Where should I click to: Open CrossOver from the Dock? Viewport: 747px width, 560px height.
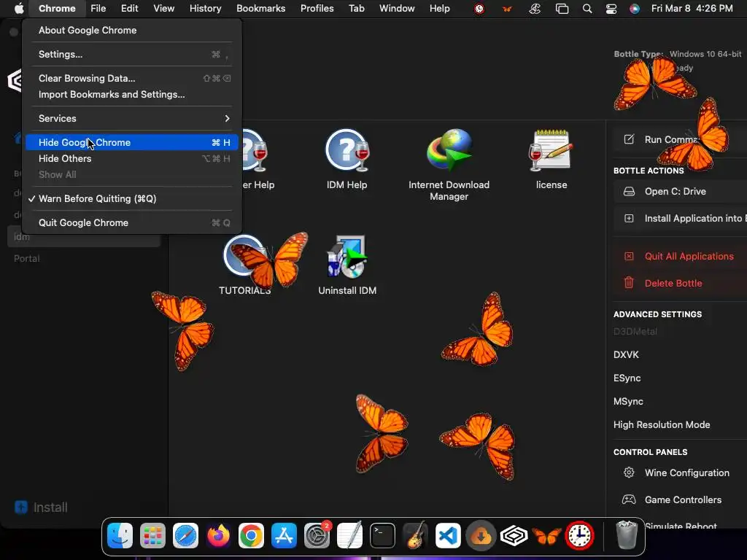514,536
